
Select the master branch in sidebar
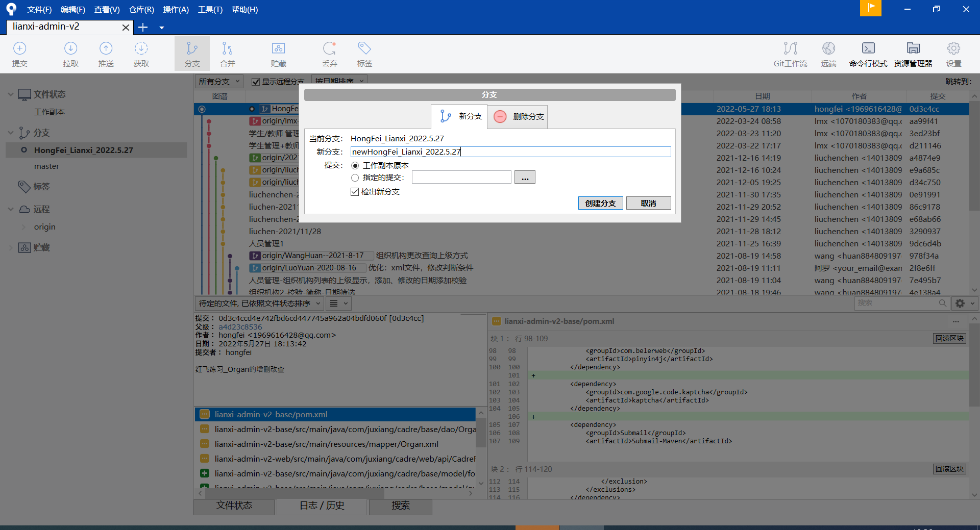46,166
